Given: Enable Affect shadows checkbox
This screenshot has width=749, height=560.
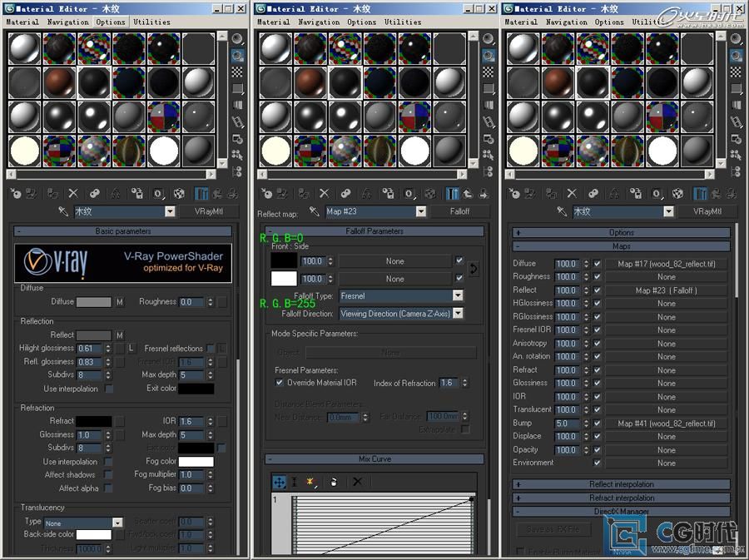Looking at the screenshot, I should (x=109, y=474).
